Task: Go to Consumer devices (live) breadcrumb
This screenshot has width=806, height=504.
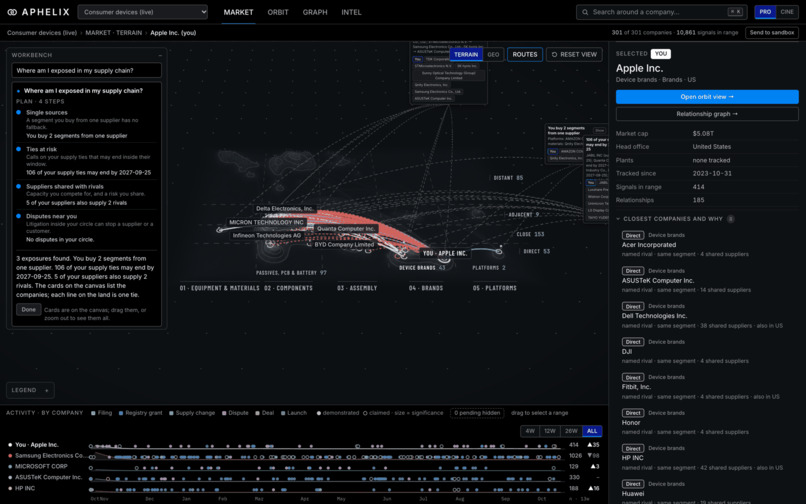Action: click(x=42, y=33)
